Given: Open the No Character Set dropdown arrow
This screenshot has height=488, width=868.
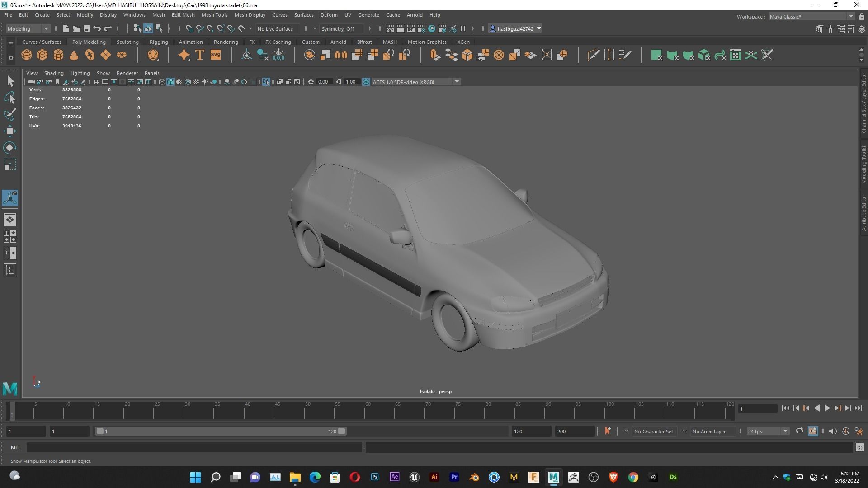Looking at the screenshot, I should [x=626, y=431].
